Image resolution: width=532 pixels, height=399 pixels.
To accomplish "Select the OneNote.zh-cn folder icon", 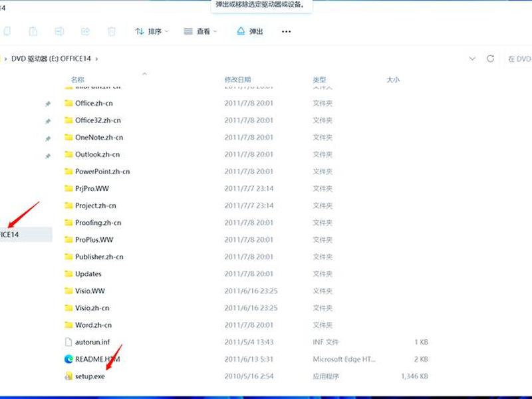I will 68,137.
